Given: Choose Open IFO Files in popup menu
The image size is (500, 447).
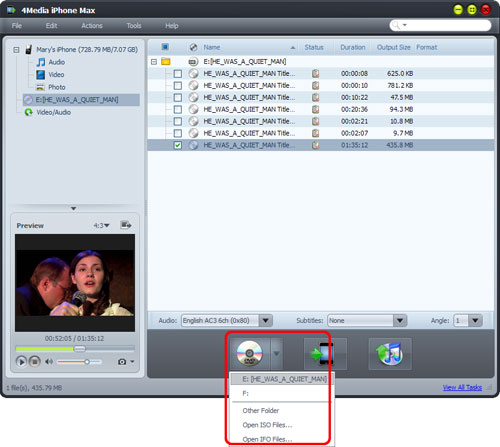Looking at the screenshot, I should (x=282, y=439).
